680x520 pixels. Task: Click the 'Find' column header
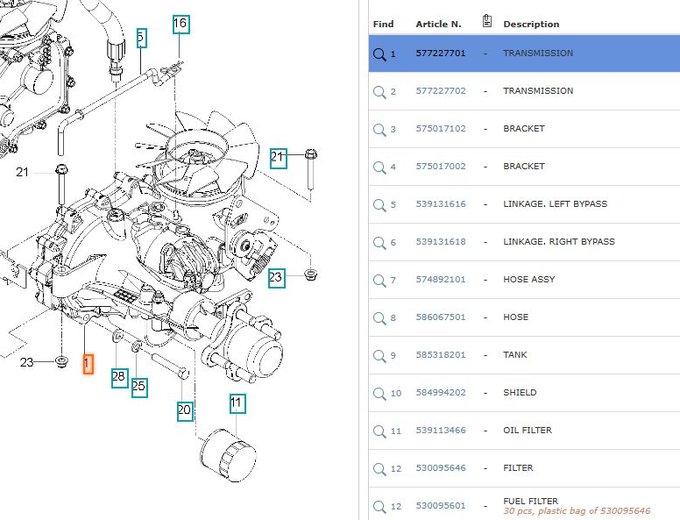[383, 24]
